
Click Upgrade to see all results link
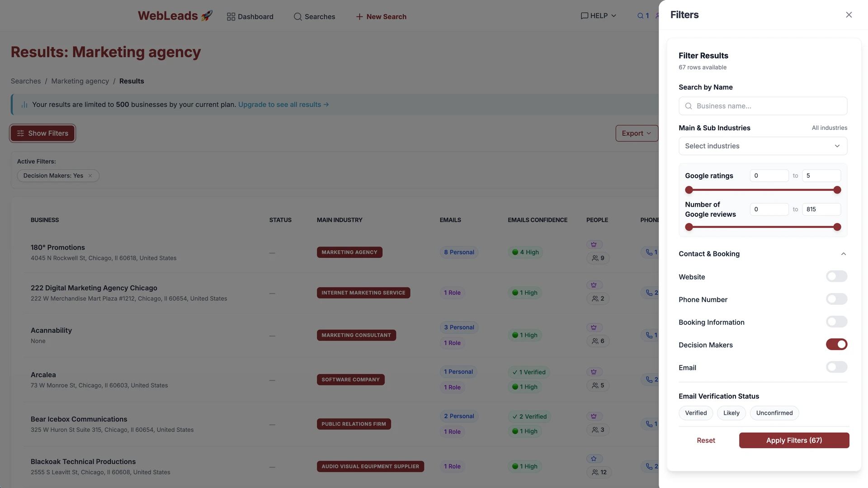283,104
